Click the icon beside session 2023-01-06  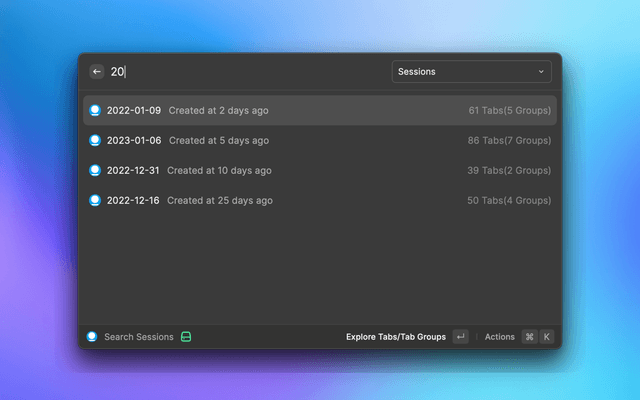pyautogui.click(x=95, y=140)
